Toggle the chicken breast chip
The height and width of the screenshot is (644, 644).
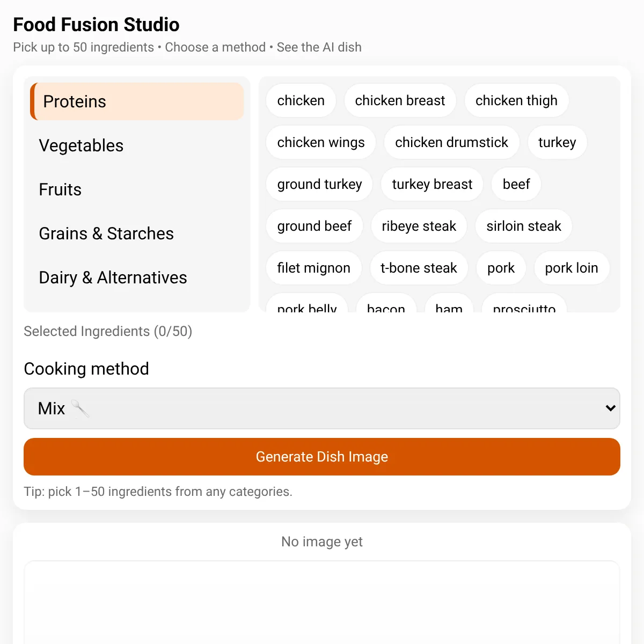tap(400, 100)
